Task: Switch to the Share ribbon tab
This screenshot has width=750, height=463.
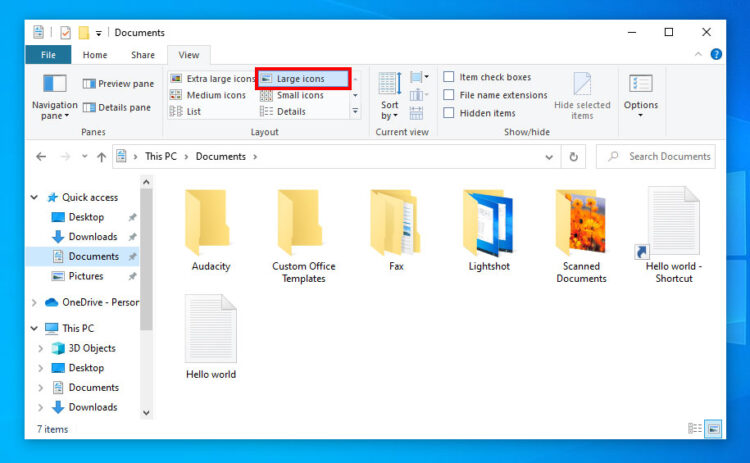Action: (143, 55)
